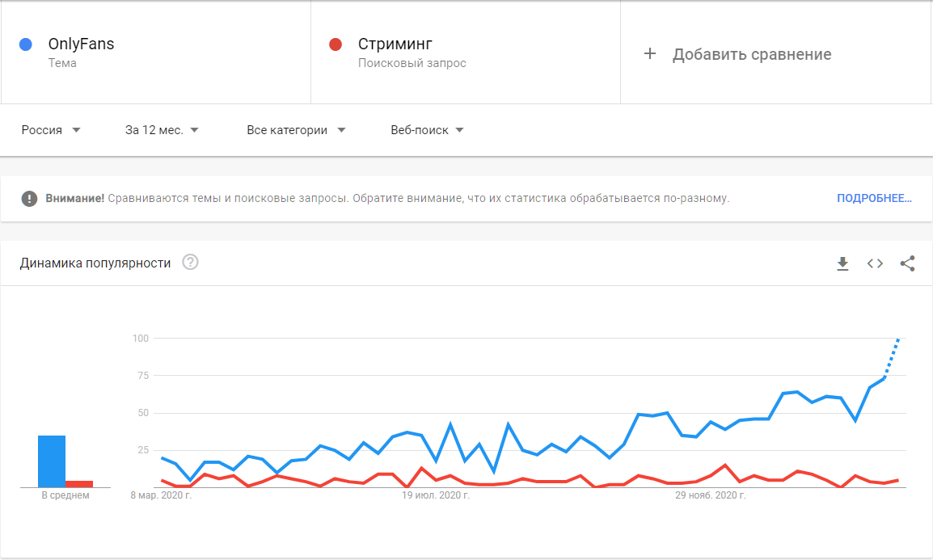The width and height of the screenshot is (933, 560).
Task: Click the blue average bar
Action: coord(52,461)
